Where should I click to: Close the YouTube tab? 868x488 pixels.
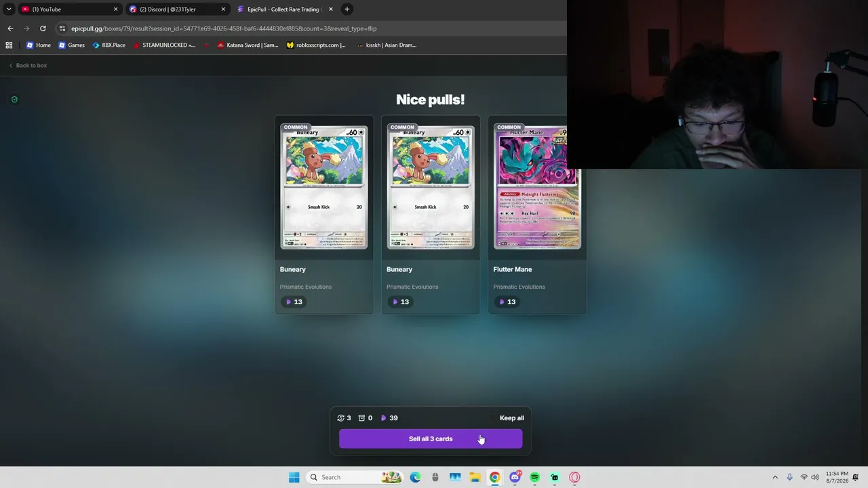(x=115, y=9)
